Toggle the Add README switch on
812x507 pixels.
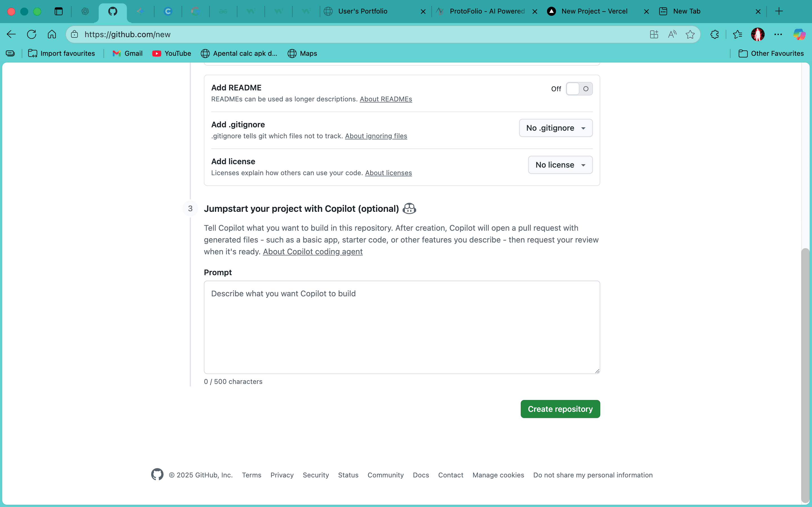point(579,89)
